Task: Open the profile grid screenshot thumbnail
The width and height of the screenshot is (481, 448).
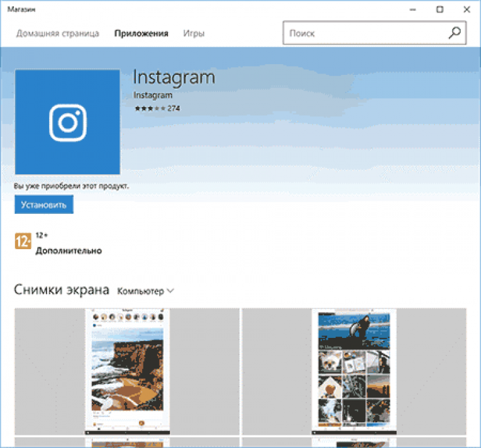Action: click(354, 371)
